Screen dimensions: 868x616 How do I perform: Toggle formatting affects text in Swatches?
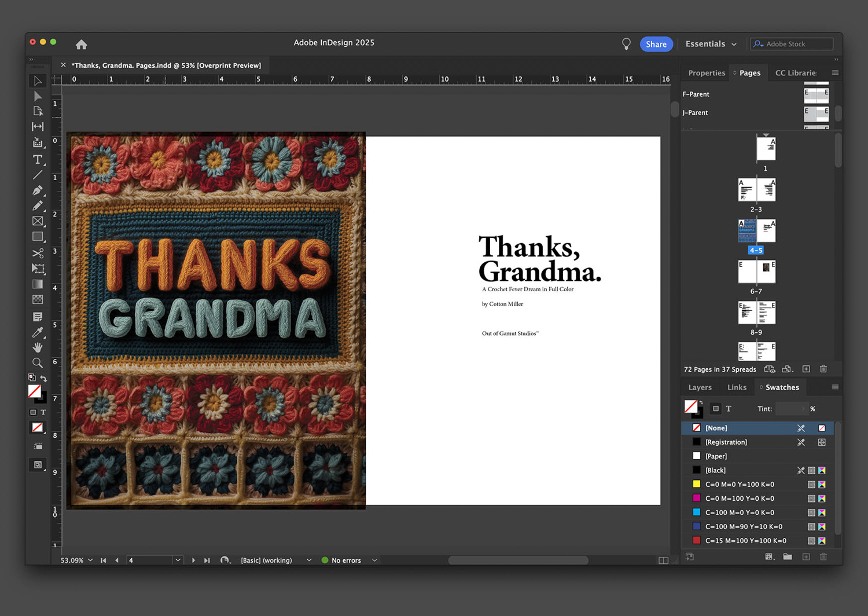[729, 409]
